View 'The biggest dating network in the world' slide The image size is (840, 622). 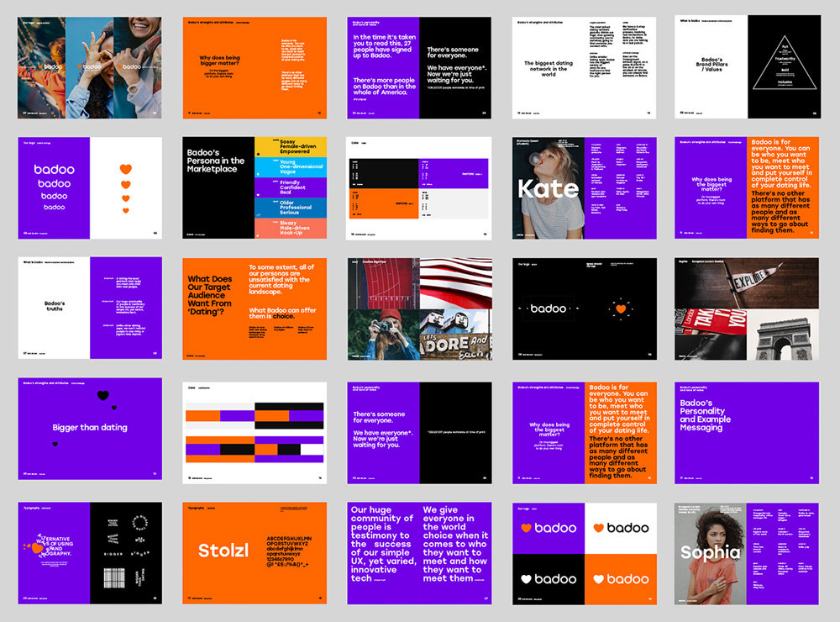[x=584, y=67]
